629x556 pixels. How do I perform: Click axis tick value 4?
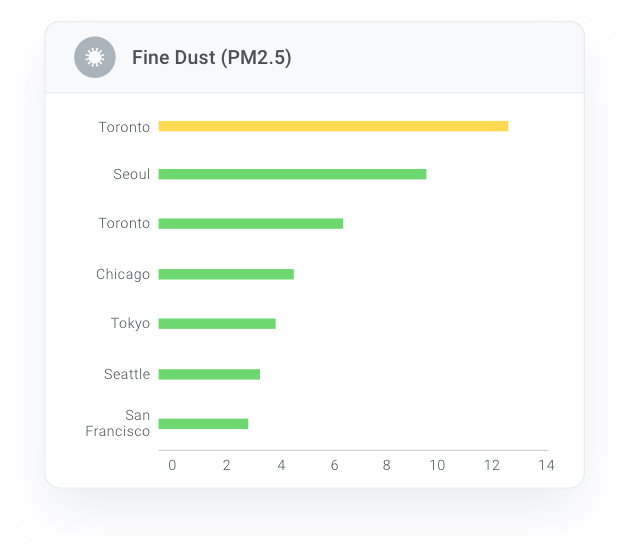[281, 465]
